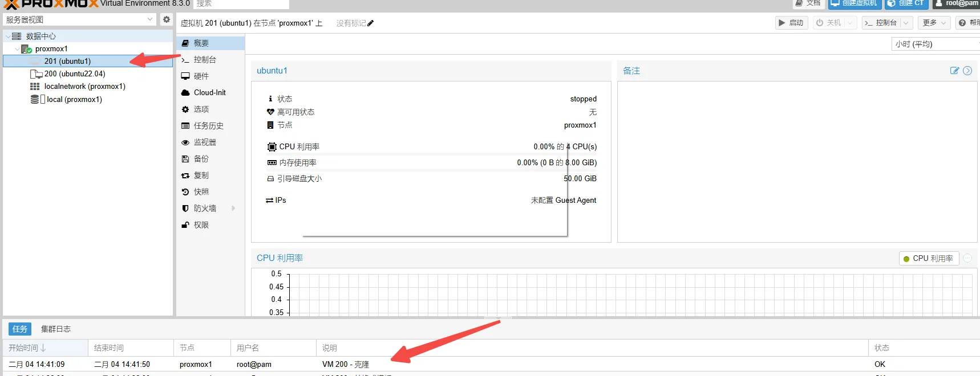
Task: Open the 关机 shutdown dropdown arrow
Action: [x=851, y=23]
